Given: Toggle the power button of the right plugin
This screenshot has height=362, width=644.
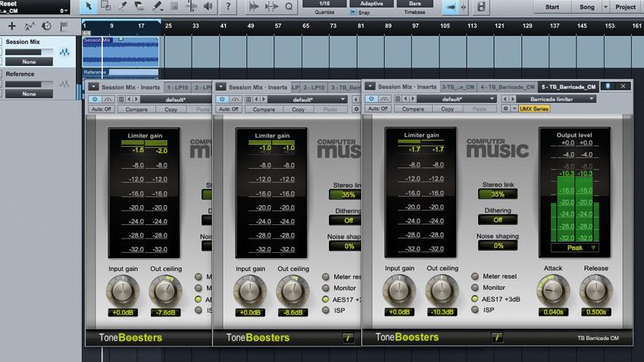Looking at the screenshot, I should click(x=370, y=98).
